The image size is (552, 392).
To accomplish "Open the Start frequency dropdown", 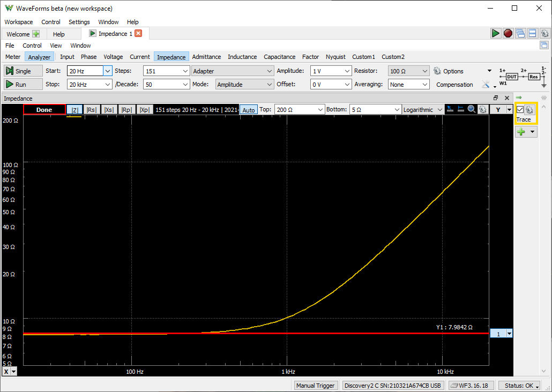I will point(107,71).
